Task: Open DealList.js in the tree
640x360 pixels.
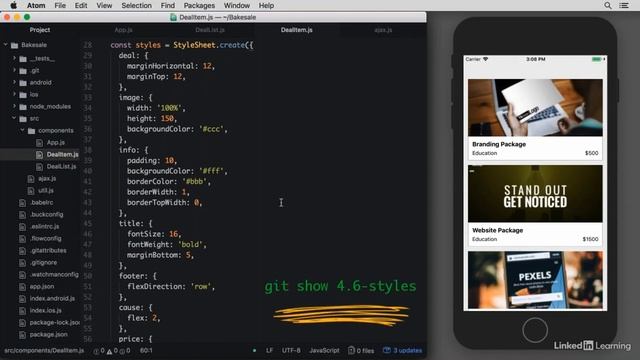Action: point(61,167)
